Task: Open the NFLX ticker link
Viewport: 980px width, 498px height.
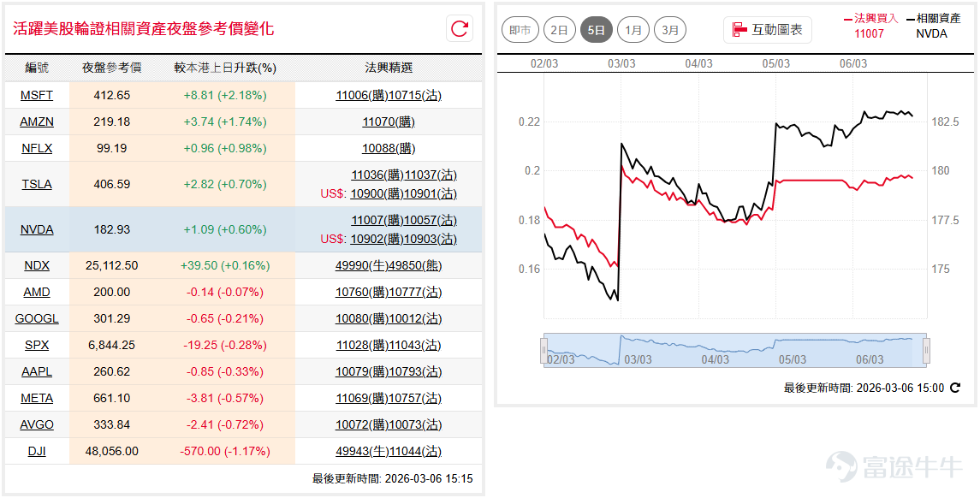Action: [37, 148]
